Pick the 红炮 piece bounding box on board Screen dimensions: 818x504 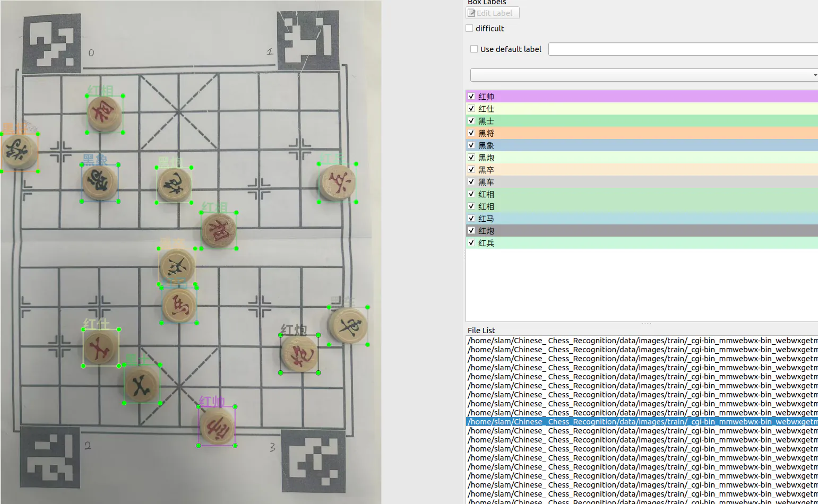point(299,354)
